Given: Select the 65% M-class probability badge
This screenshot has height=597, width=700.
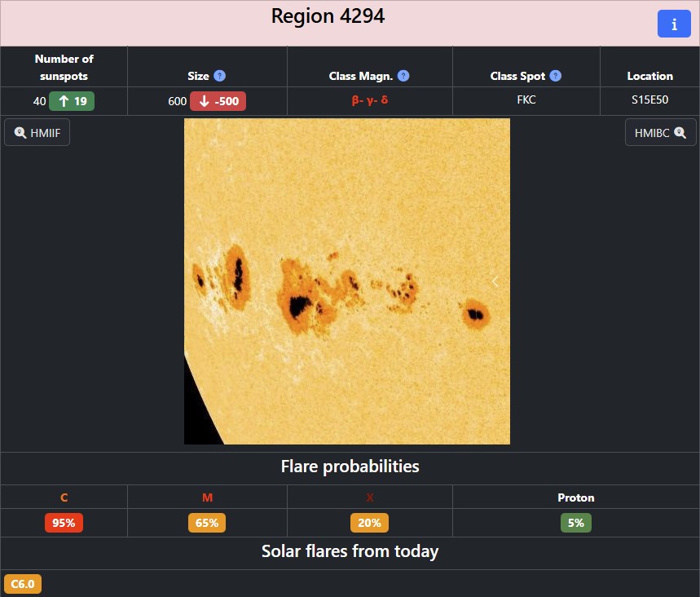Looking at the screenshot, I should pyautogui.click(x=207, y=523).
